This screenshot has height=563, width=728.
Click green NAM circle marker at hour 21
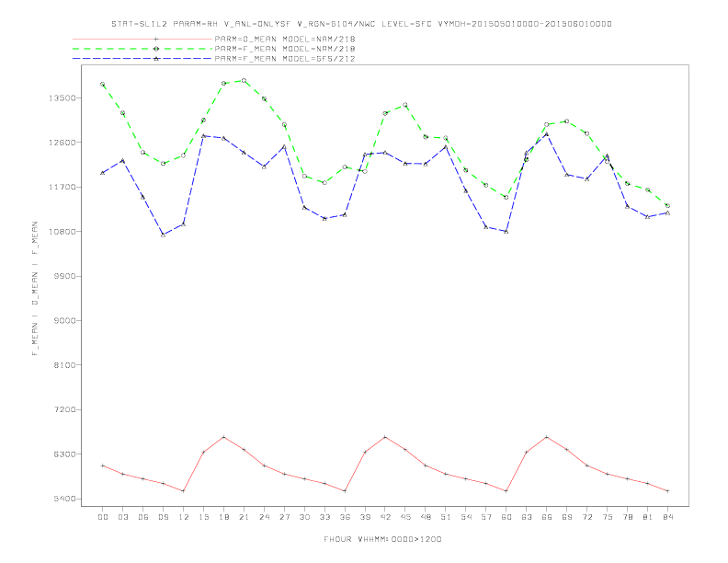(244, 80)
